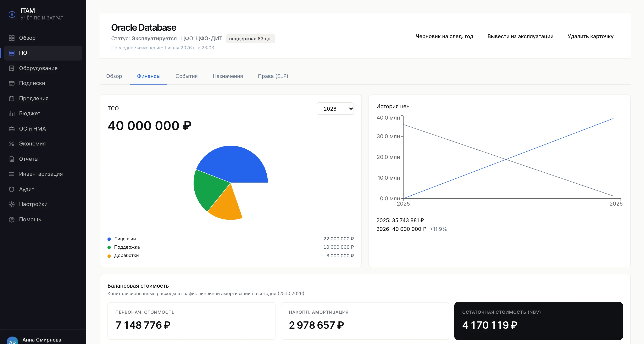Click the Экономия percent icon

(11, 144)
